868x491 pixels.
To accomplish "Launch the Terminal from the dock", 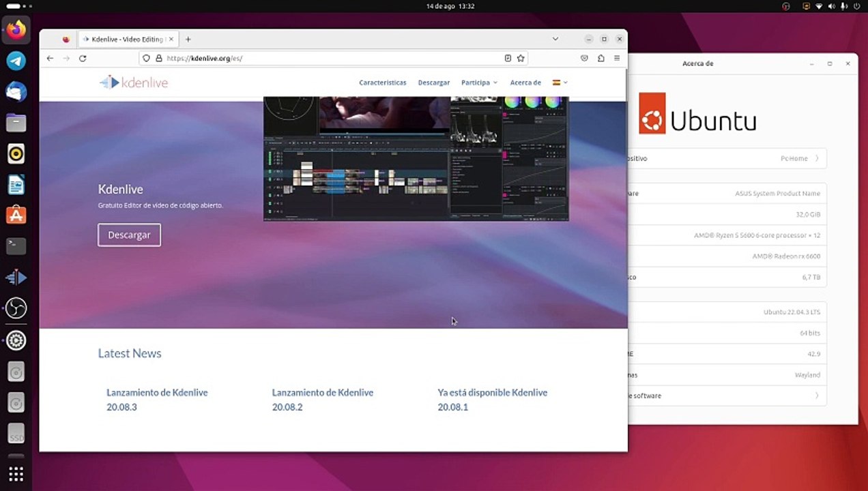I will pos(16,246).
